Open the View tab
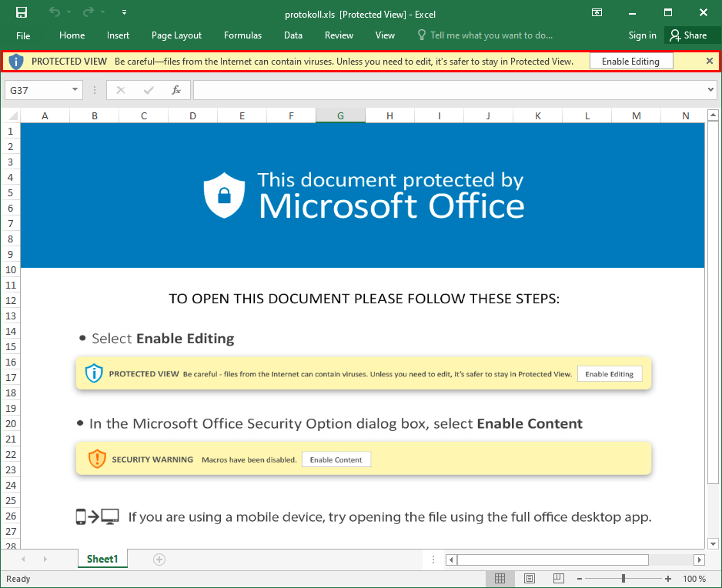The image size is (722, 588). pos(385,35)
